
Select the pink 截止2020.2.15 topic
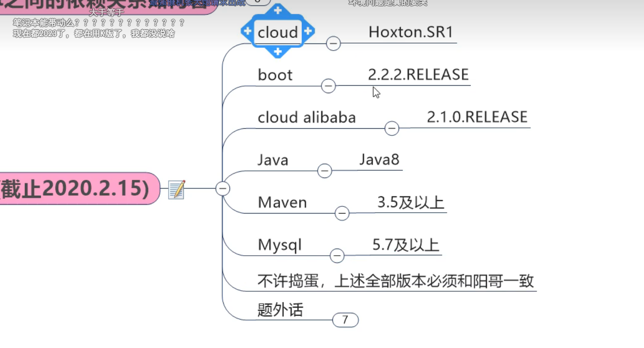(75, 189)
